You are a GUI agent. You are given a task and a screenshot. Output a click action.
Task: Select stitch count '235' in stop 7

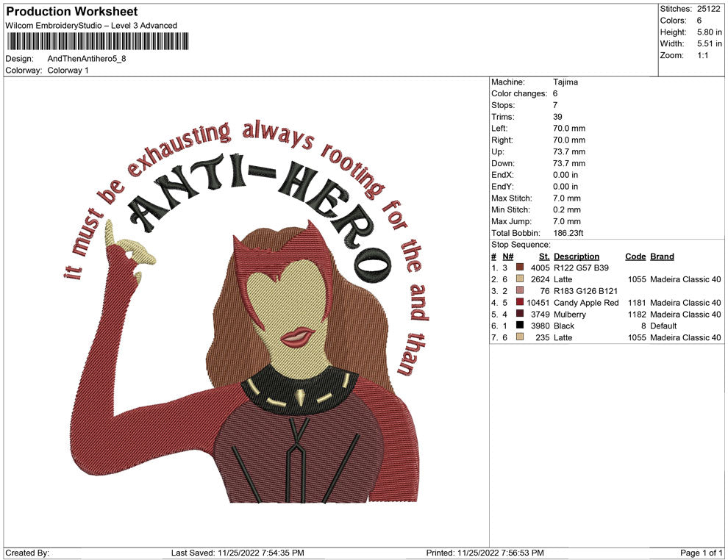pos(543,337)
